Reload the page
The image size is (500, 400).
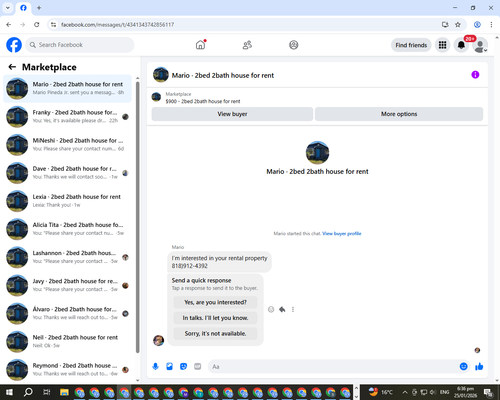click(x=37, y=25)
